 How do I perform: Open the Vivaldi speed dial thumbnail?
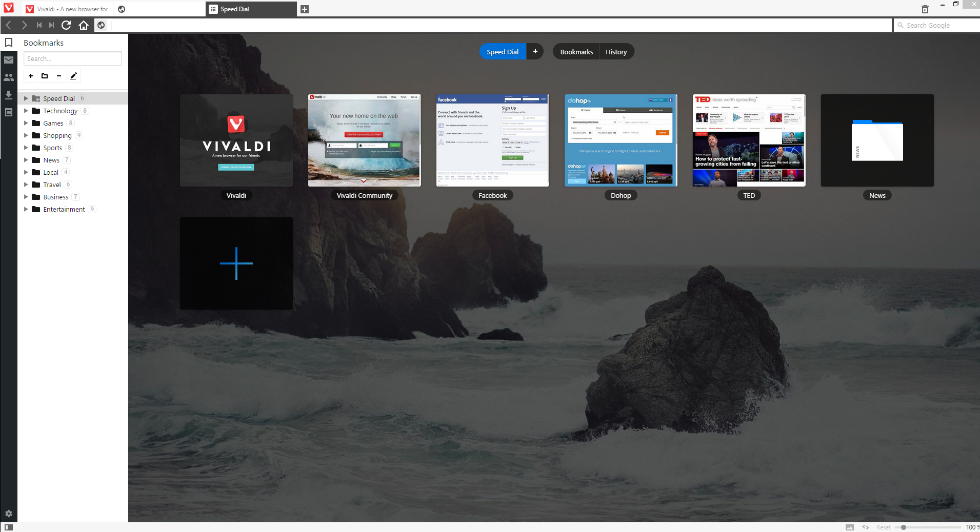click(x=236, y=140)
